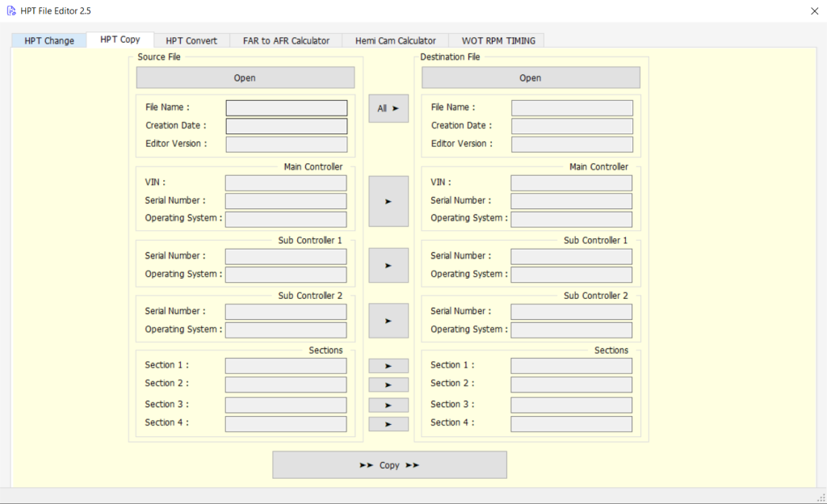This screenshot has width=827, height=504.
Task: Click the Destination VIN field
Action: tap(571, 182)
